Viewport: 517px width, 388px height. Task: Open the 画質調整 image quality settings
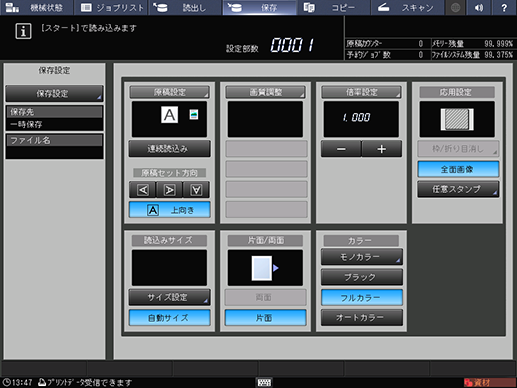pyautogui.click(x=265, y=92)
